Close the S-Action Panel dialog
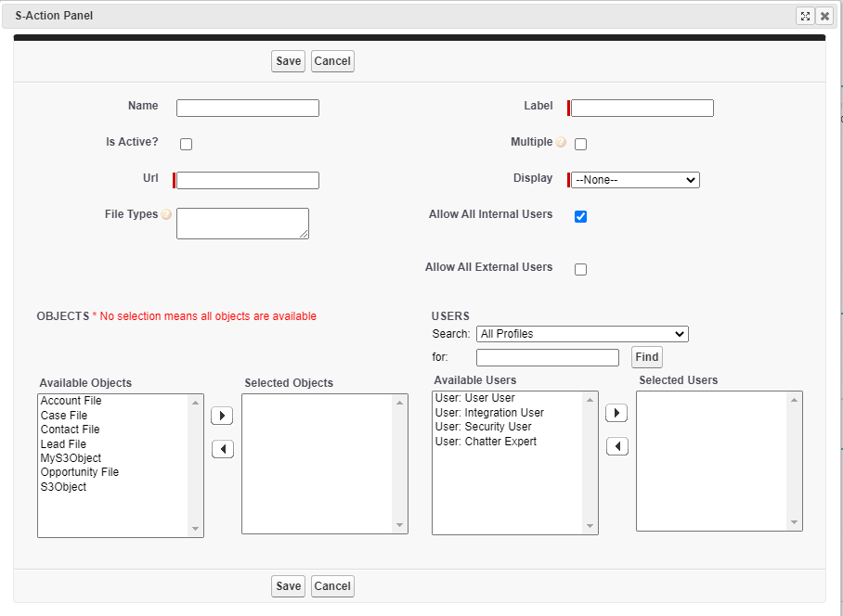 824,16
